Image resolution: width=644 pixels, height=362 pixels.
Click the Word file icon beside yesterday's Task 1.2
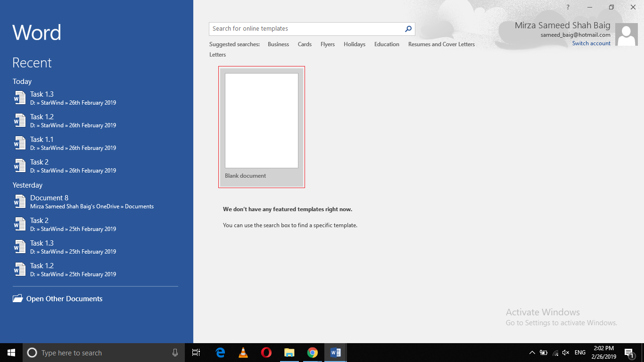19,270
